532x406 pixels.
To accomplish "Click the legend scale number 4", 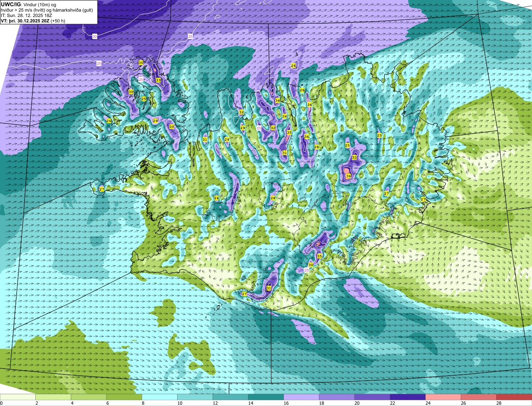I will (x=72, y=403).
